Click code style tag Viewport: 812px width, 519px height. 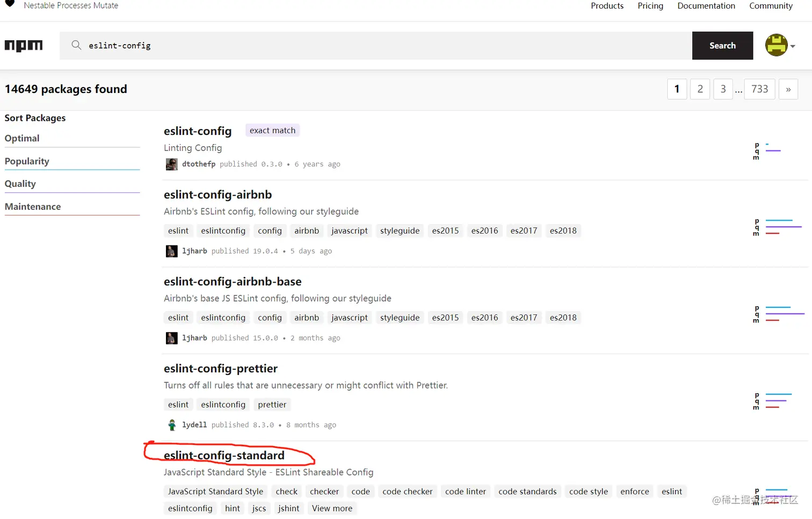coord(589,492)
